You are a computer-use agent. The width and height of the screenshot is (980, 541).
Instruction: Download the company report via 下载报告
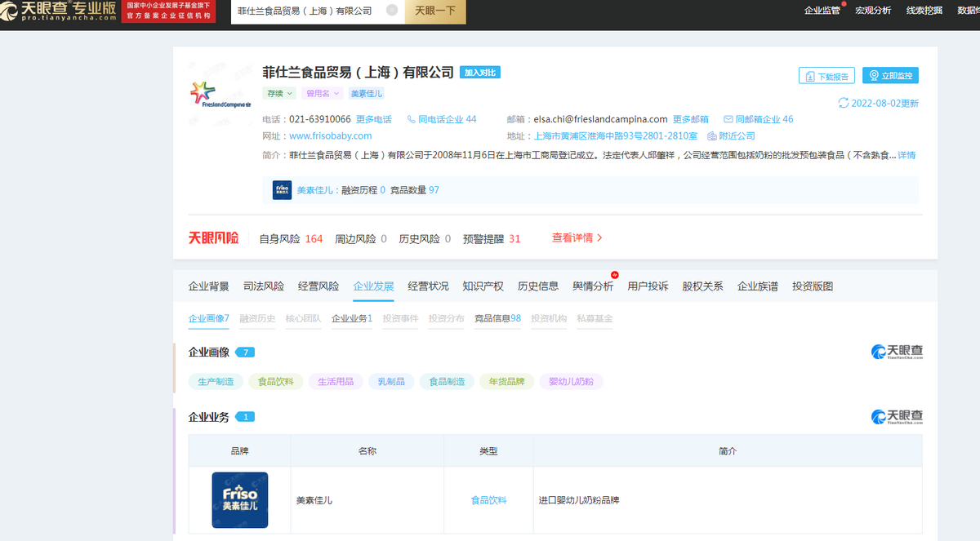[x=826, y=76]
